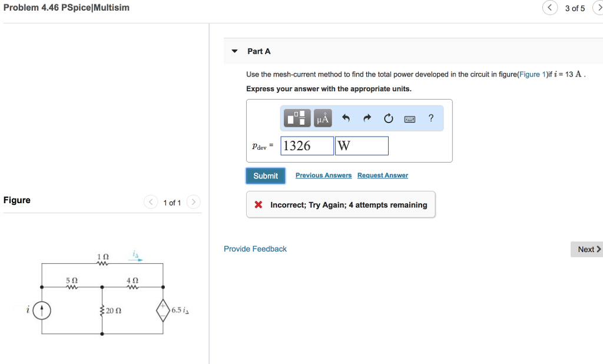Collapse the Part A section

pos(234,51)
